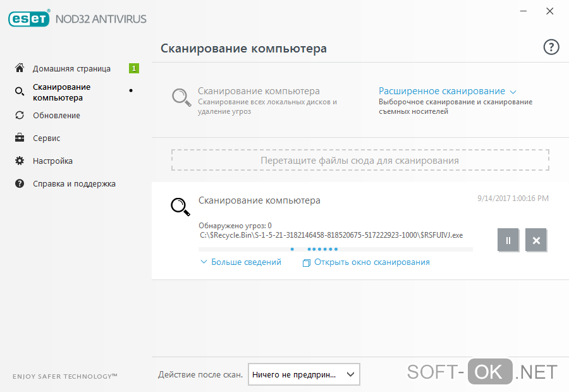The image size is (569, 392).
Task: Open the help question mark icon
Action: pos(551,47)
